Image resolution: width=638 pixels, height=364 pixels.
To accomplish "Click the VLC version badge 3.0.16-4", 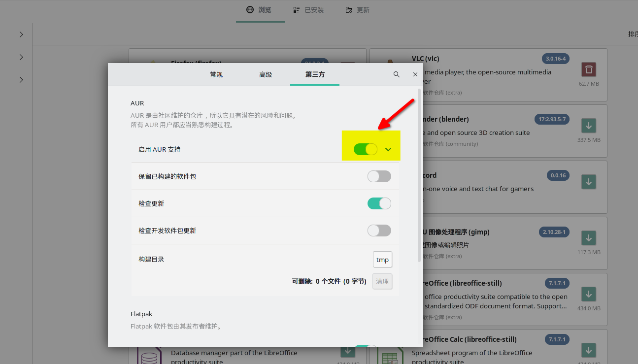I will (x=556, y=59).
